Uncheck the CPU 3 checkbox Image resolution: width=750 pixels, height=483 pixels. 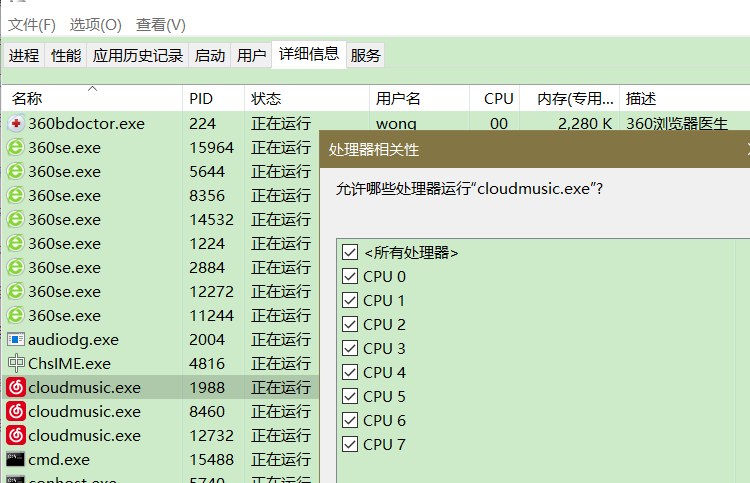pos(350,348)
